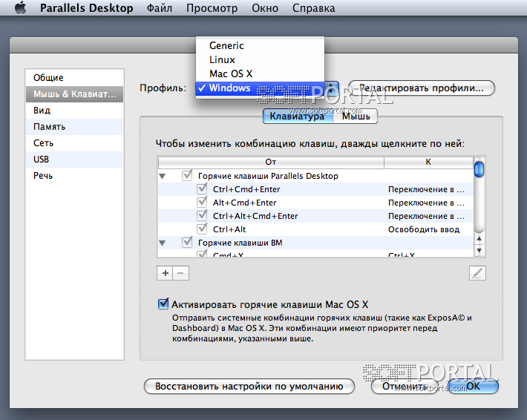Image resolution: width=527 pixels, height=420 pixels.
Task: Select the Ctrl+Alt+Cmd+Enter row text
Action: 255,216
